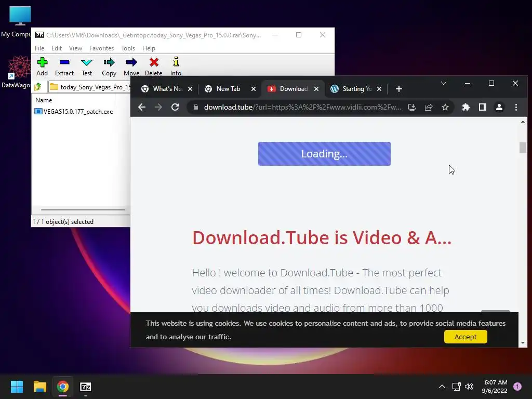Reload the Download.Tube page
Screen dimensions: 532x399
pyautogui.click(x=175, y=107)
